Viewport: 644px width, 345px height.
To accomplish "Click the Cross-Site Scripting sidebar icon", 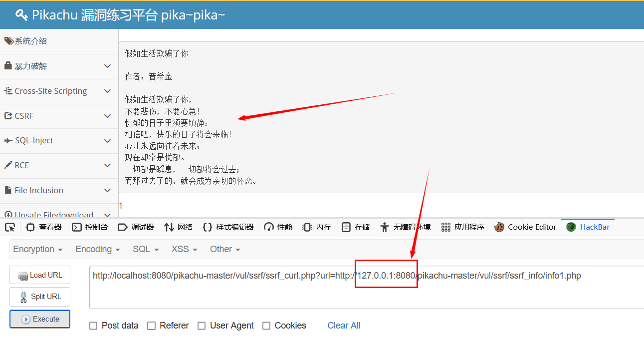I will (x=8, y=91).
